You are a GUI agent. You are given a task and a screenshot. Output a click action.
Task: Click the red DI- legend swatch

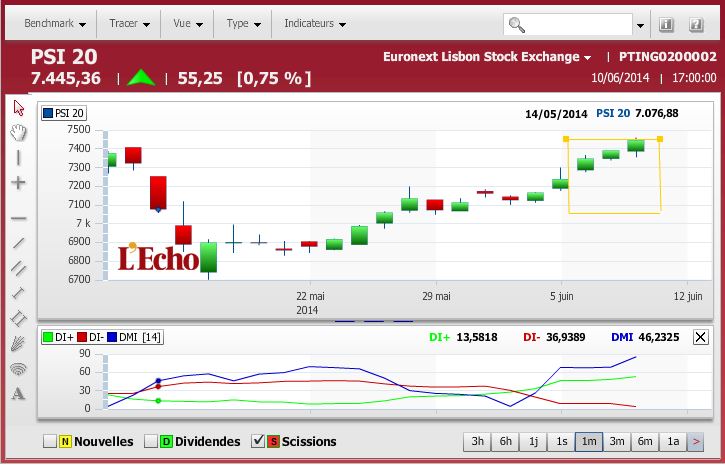click(82, 337)
